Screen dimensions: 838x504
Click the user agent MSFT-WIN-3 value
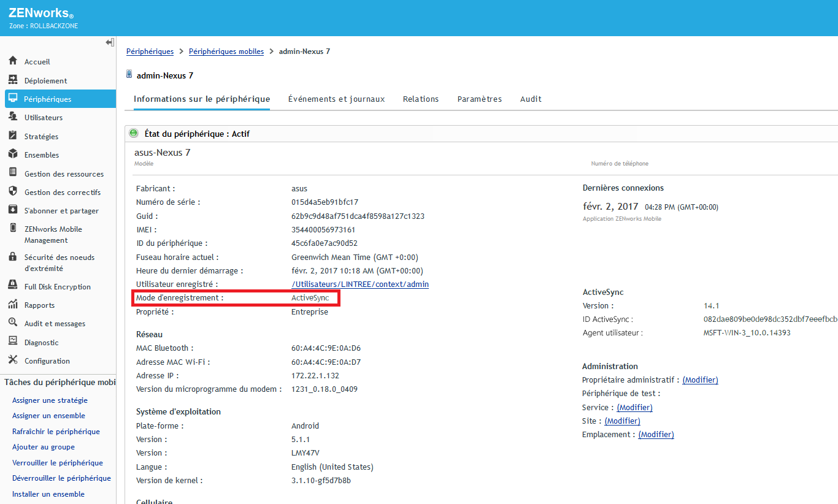coord(747,334)
